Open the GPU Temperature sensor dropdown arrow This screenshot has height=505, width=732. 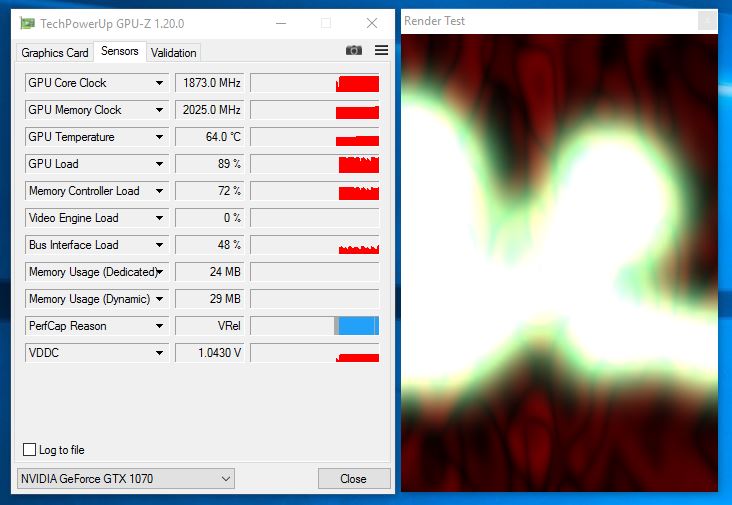159,137
